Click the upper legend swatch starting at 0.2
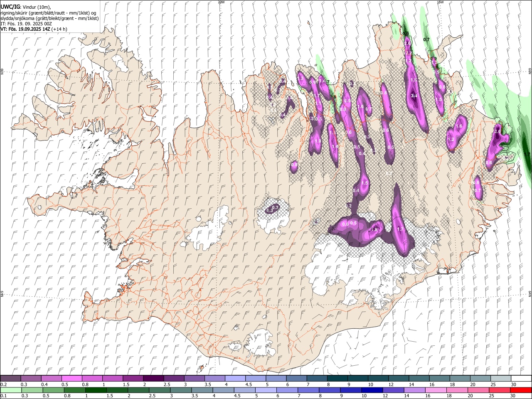532x399 pixels. [x=11, y=378]
